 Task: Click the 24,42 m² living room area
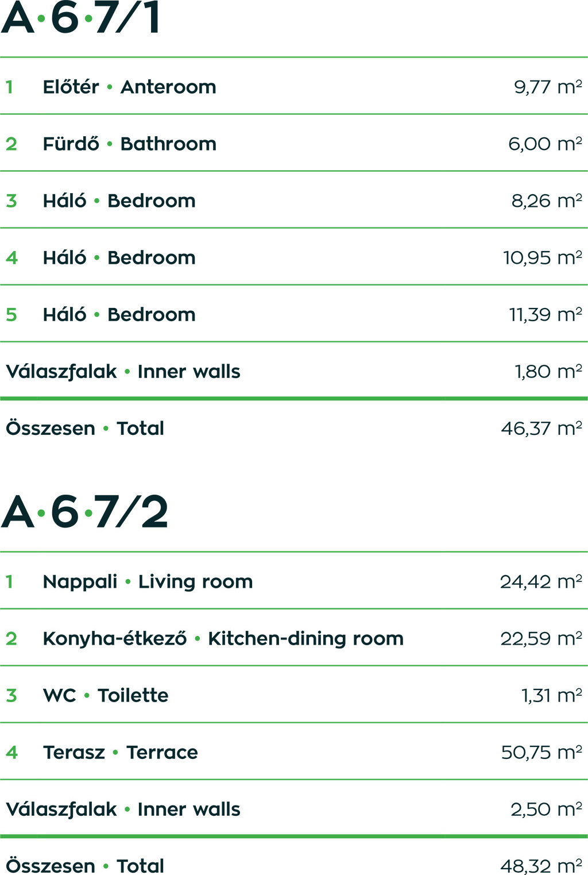click(540, 581)
